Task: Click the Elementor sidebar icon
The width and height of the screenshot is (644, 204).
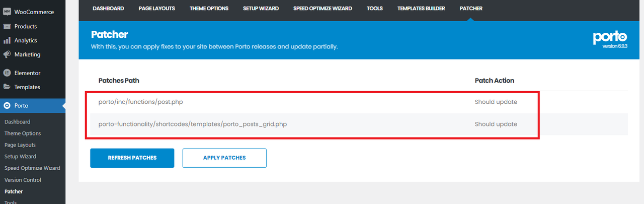Action: 7,73
